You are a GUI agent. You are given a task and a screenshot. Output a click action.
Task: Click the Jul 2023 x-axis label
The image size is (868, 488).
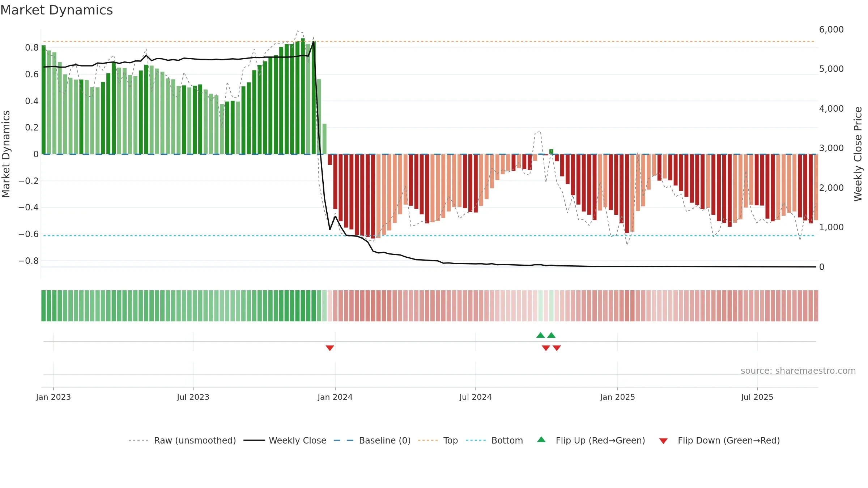point(193,397)
